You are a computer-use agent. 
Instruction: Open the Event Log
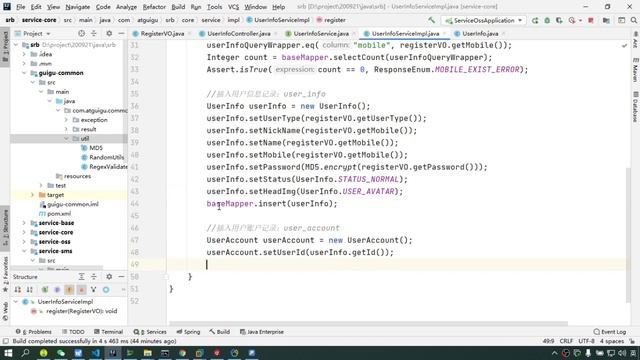pyautogui.click(x=610, y=332)
